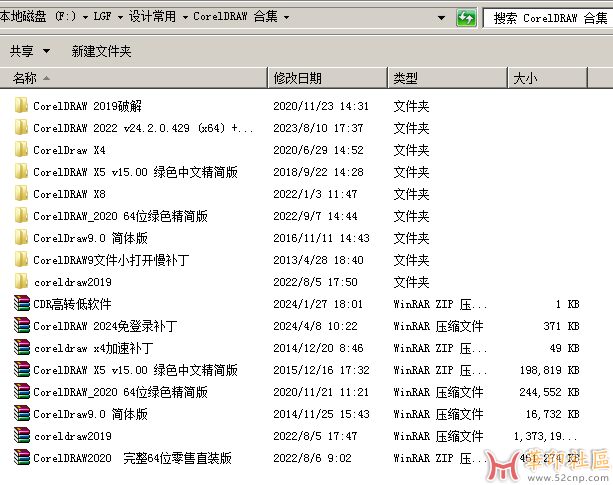Click the 搜索 CorelDRAW 合集 search box
The width and height of the screenshot is (613, 485).
548,18
